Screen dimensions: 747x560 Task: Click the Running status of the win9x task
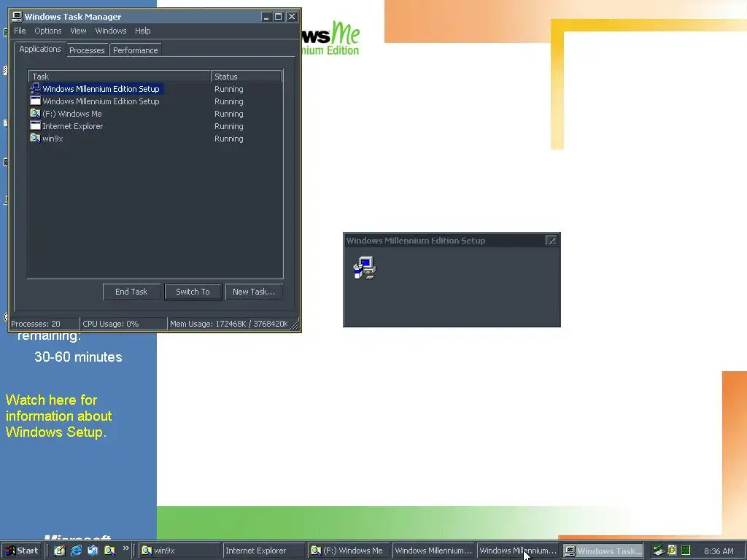click(x=228, y=139)
